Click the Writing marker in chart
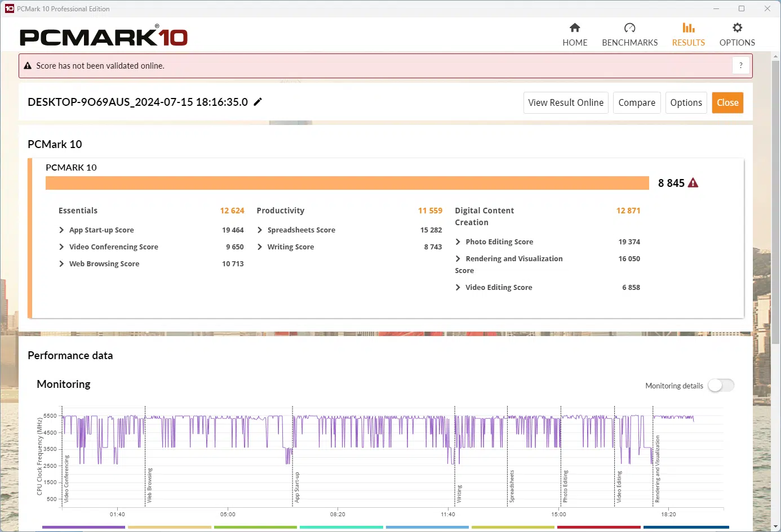This screenshot has height=532, width=781. [459, 494]
